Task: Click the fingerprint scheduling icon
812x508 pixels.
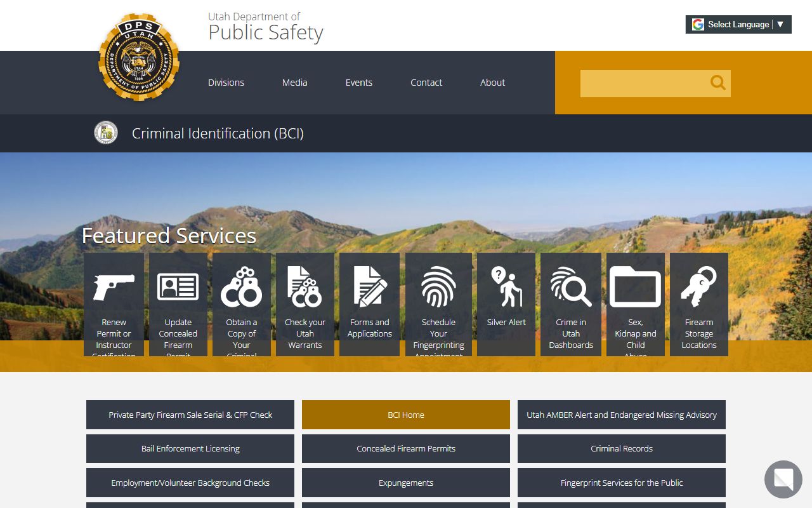Action: tap(439, 286)
